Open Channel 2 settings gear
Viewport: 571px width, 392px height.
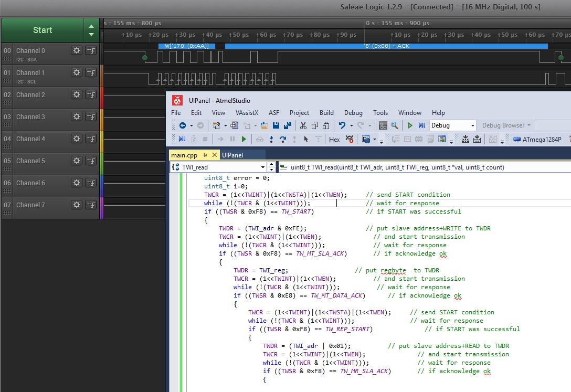[77, 94]
